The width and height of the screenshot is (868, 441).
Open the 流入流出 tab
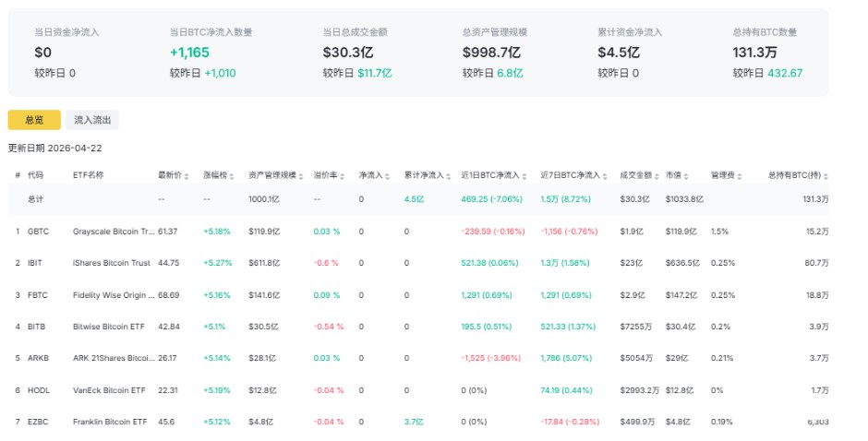point(91,120)
